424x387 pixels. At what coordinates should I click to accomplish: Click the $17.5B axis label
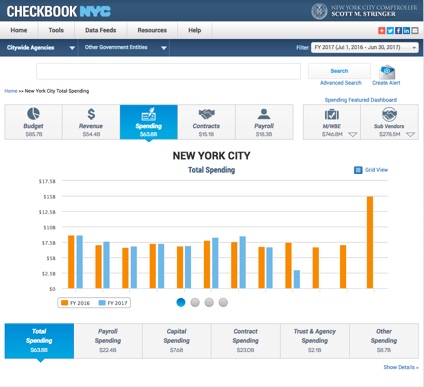[47, 181]
